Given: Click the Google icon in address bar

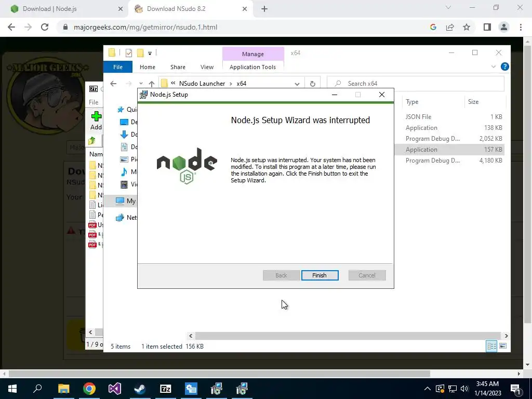Looking at the screenshot, I should (x=433, y=27).
